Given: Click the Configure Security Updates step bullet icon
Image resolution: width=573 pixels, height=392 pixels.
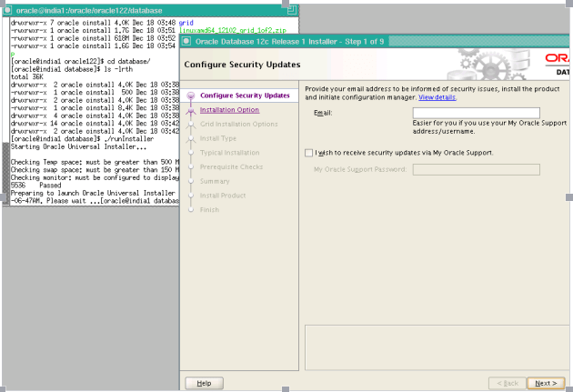Looking at the screenshot, I should (190, 95).
